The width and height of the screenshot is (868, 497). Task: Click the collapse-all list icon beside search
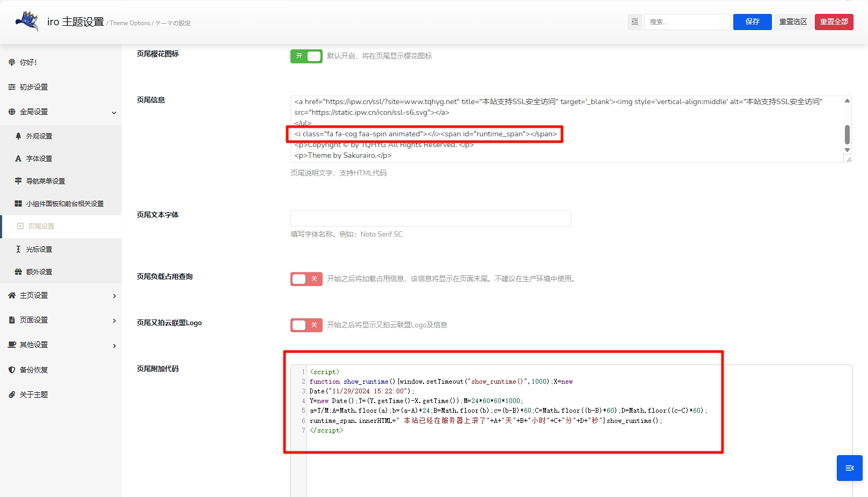point(634,22)
